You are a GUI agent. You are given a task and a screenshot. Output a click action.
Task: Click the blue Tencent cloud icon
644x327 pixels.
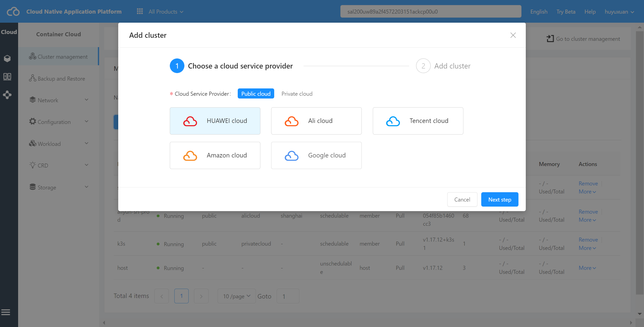coord(393,121)
